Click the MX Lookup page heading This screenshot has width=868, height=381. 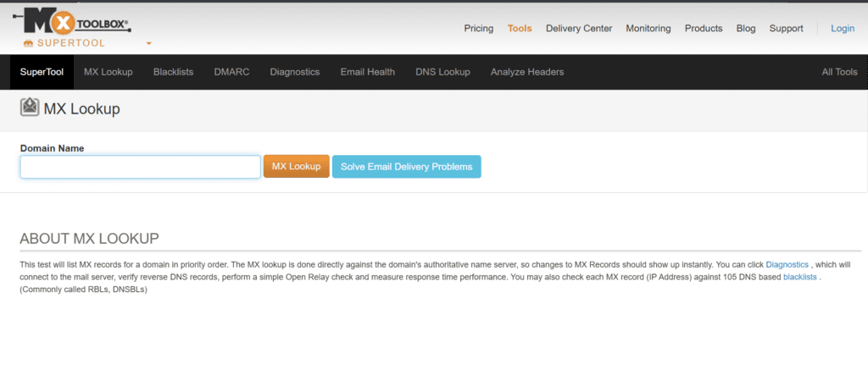(x=82, y=109)
